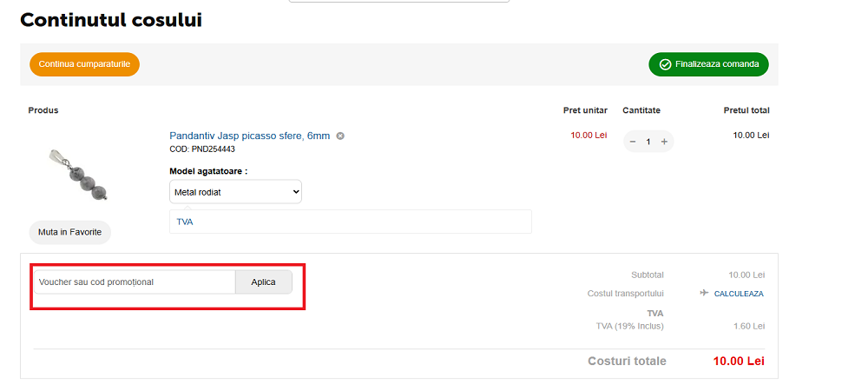Click Finalizeaza comanda to check out
The width and height of the screenshot is (868, 391).
coord(708,64)
